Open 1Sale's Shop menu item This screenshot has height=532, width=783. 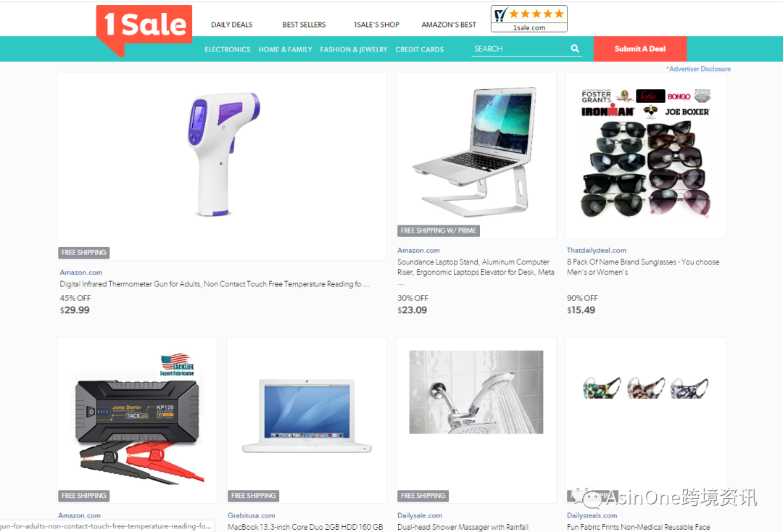[376, 25]
